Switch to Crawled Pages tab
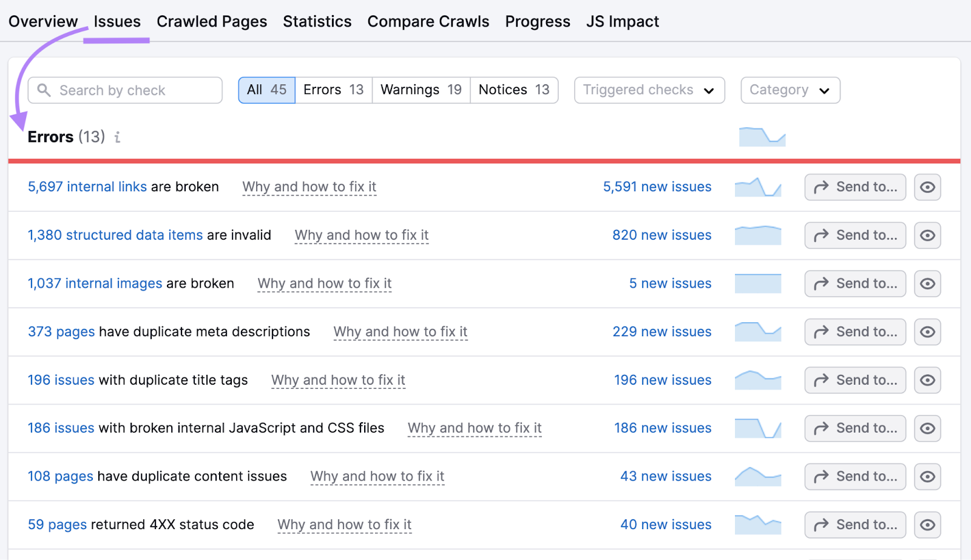The image size is (971, 560). pyautogui.click(x=212, y=22)
